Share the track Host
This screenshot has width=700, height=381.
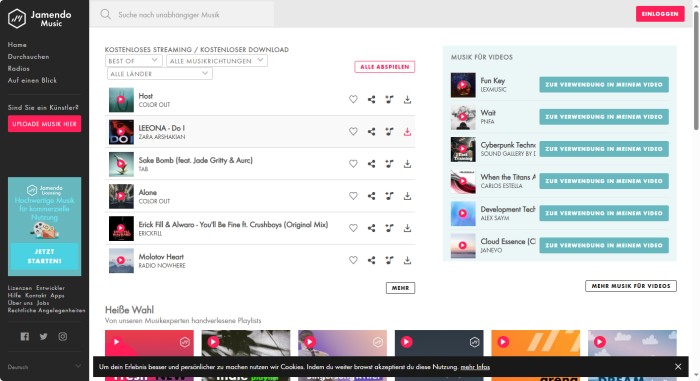[x=371, y=99]
